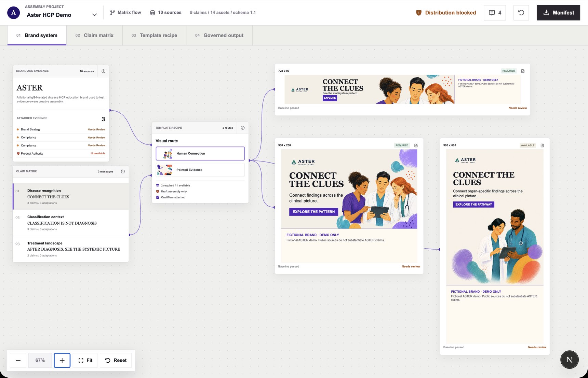Download the Manifest
The width and height of the screenshot is (588, 378).
pos(558,13)
